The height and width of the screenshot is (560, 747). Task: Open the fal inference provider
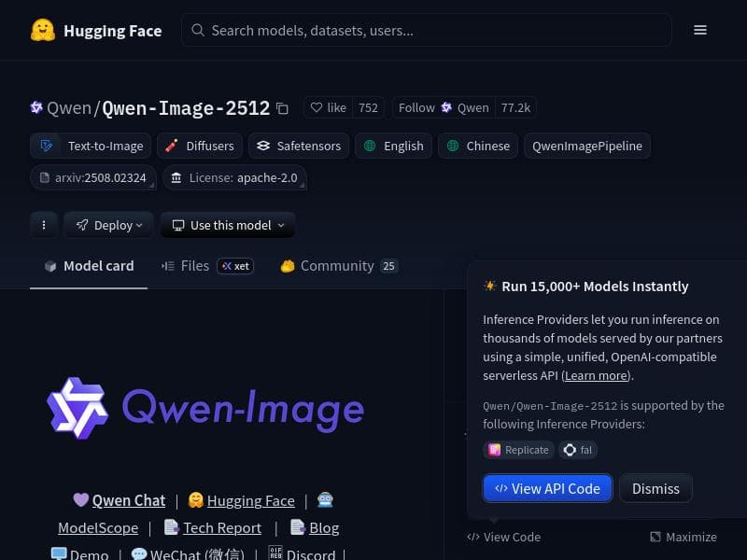[577, 450]
